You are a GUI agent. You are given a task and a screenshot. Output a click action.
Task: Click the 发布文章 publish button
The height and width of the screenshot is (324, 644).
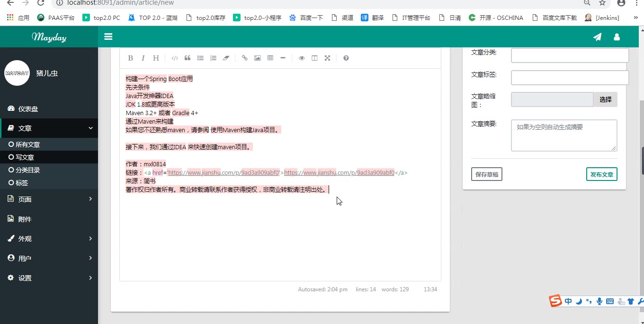[601, 174]
